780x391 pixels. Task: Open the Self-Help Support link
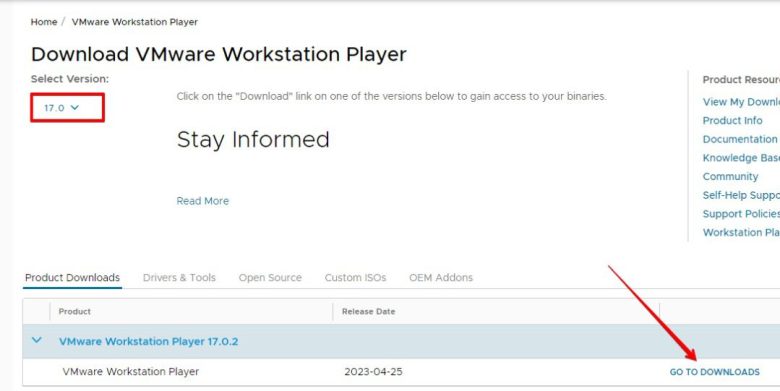(741, 195)
